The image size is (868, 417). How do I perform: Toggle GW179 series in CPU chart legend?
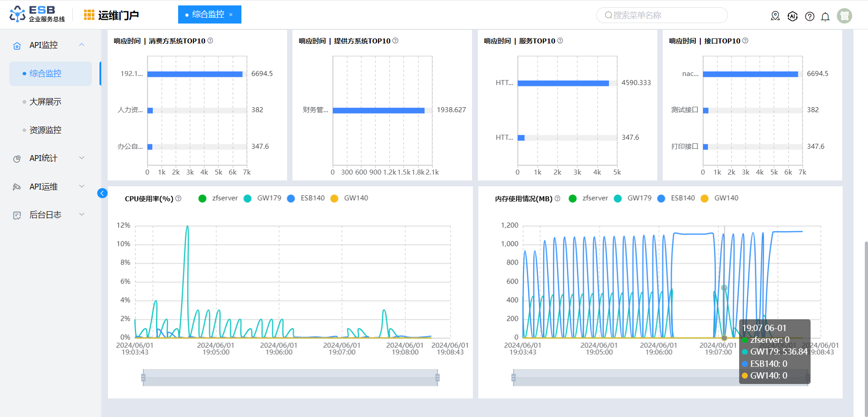point(263,198)
